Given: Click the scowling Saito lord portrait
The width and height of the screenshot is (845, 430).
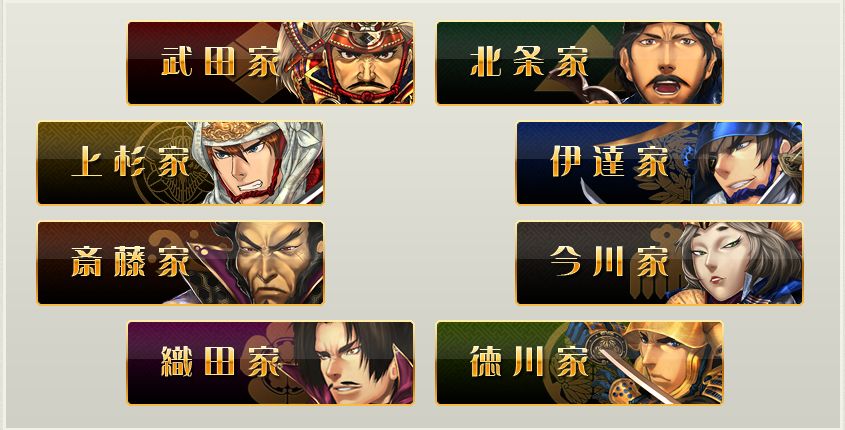Looking at the screenshot, I should [x=269, y=263].
